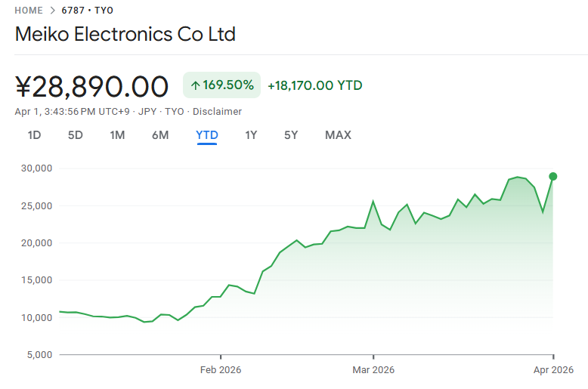588x389 pixels.
Task: Select the 1M chart range
Action: click(x=117, y=135)
